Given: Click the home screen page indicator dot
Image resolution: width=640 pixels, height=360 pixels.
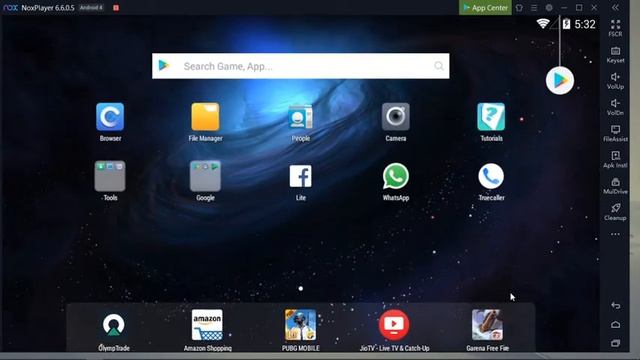Looking at the screenshot, I should (x=301, y=289).
